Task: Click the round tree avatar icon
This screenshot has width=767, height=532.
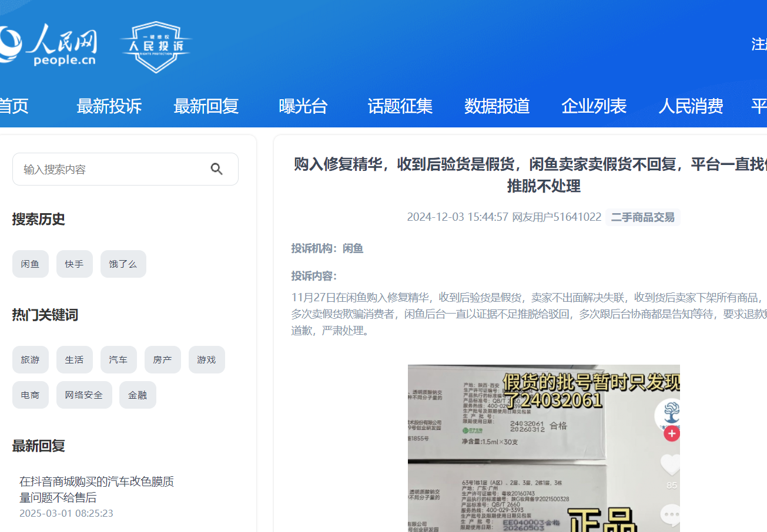Action: tap(669, 413)
